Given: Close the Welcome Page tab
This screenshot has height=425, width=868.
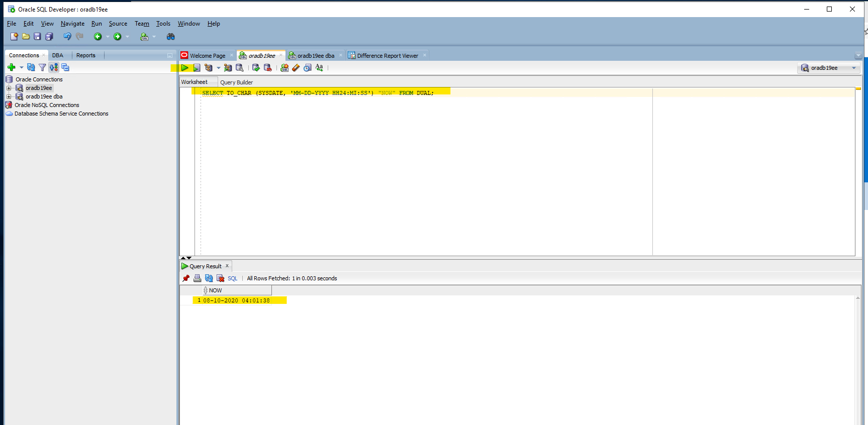Looking at the screenshot, I should (x=232, y=55).
